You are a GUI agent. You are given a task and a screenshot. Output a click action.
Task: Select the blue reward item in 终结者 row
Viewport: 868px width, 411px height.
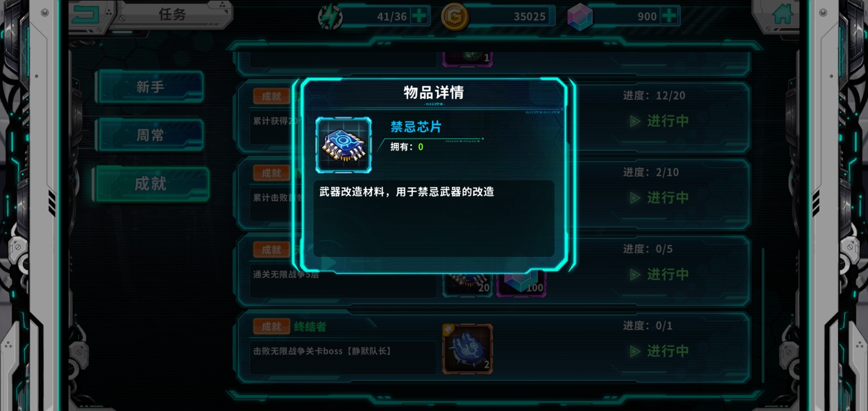[x=467, y=349]
